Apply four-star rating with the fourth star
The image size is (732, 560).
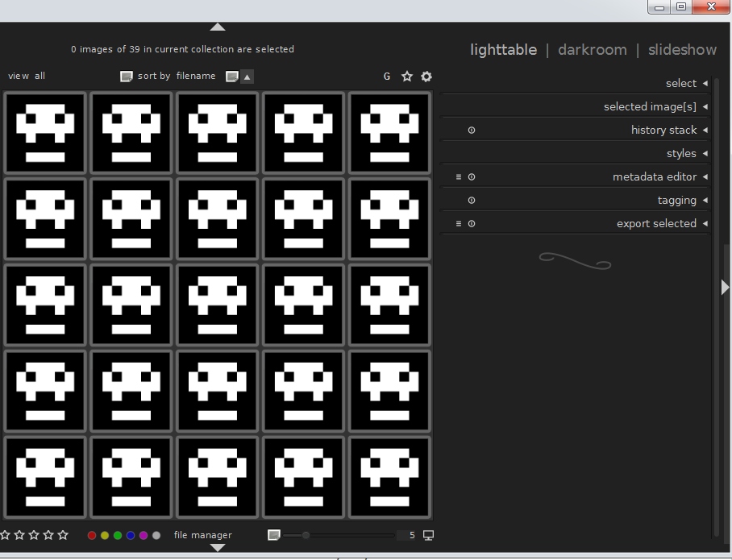(48, 535)
